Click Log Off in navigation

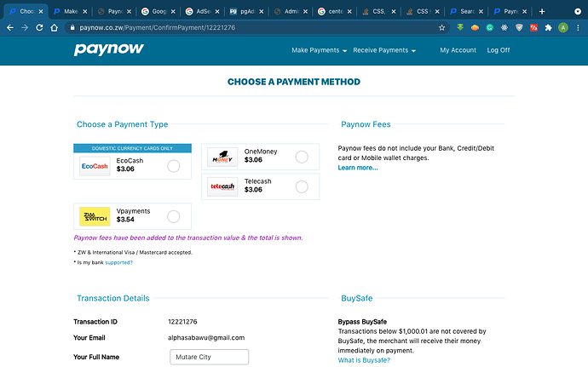click(x=498, y=50)
